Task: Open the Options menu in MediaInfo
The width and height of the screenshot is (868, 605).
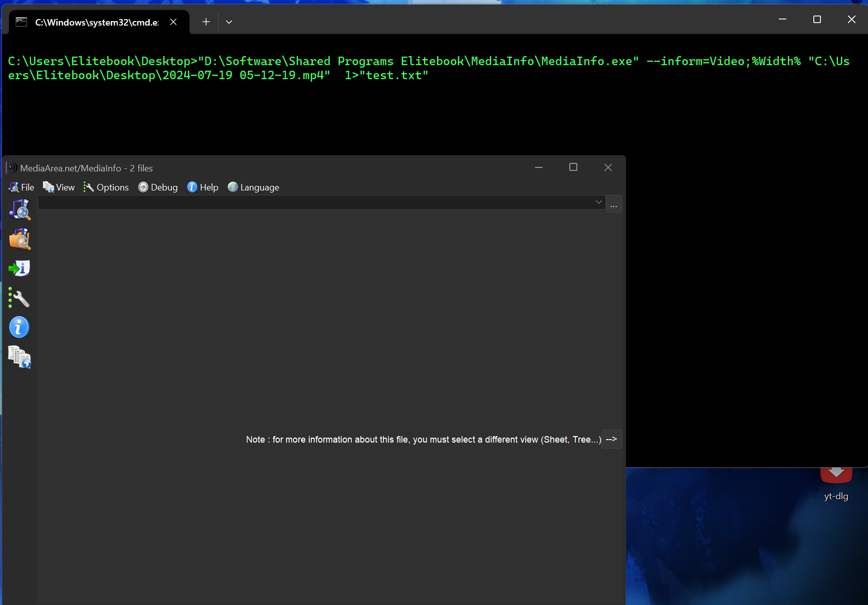Action: tap(106, 187)
